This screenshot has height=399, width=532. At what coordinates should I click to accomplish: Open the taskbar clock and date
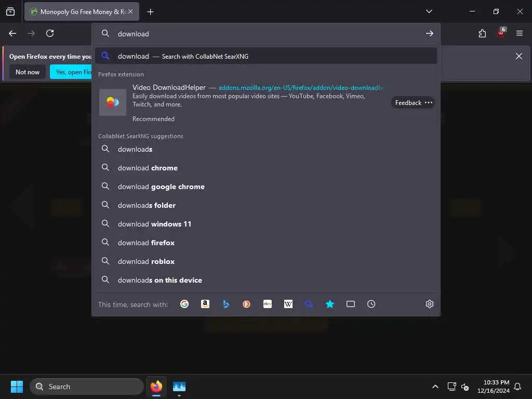(494, 387)
